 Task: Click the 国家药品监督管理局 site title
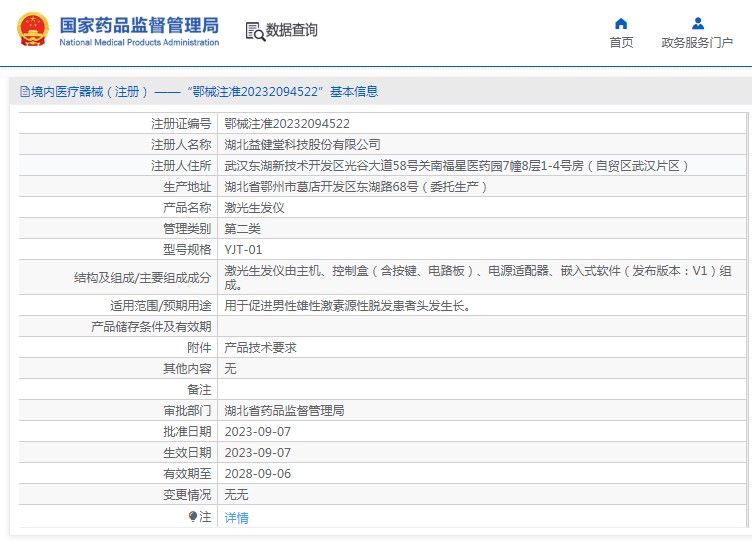pyautogui.click(x=139, y=25)
